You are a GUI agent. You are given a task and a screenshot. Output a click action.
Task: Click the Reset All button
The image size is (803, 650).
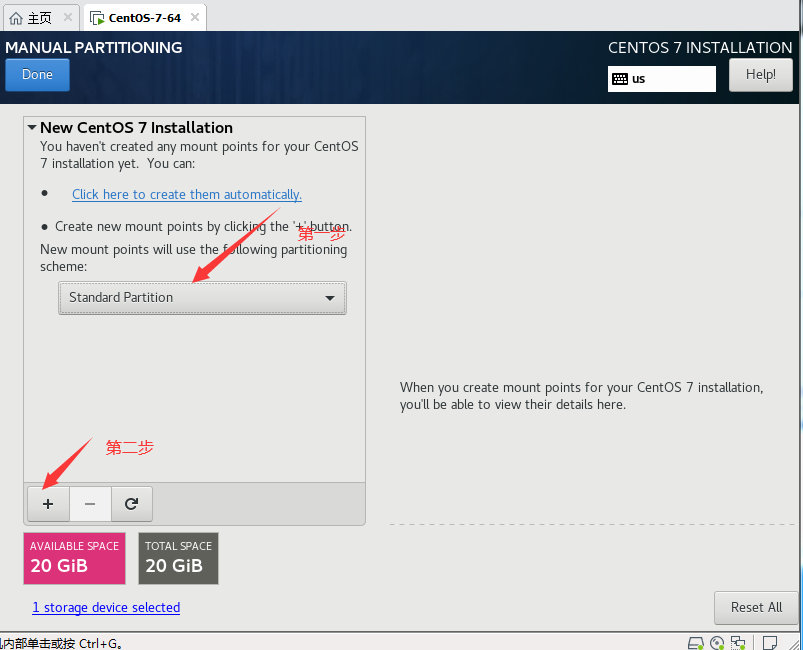(756, 607)
